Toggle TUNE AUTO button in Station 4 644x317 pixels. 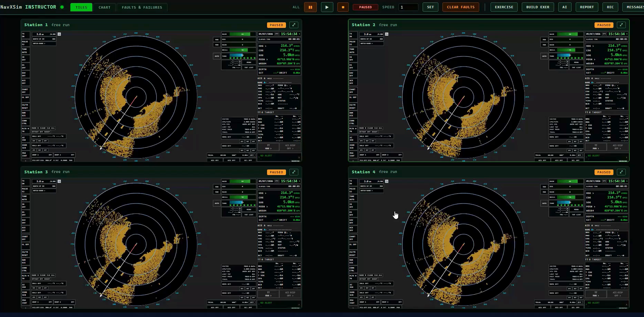tap(353, 198)
